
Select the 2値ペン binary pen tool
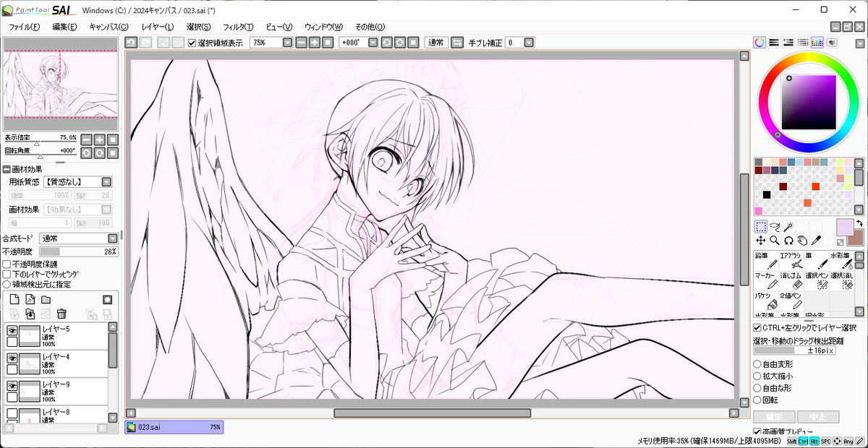(x=791, y=302)
